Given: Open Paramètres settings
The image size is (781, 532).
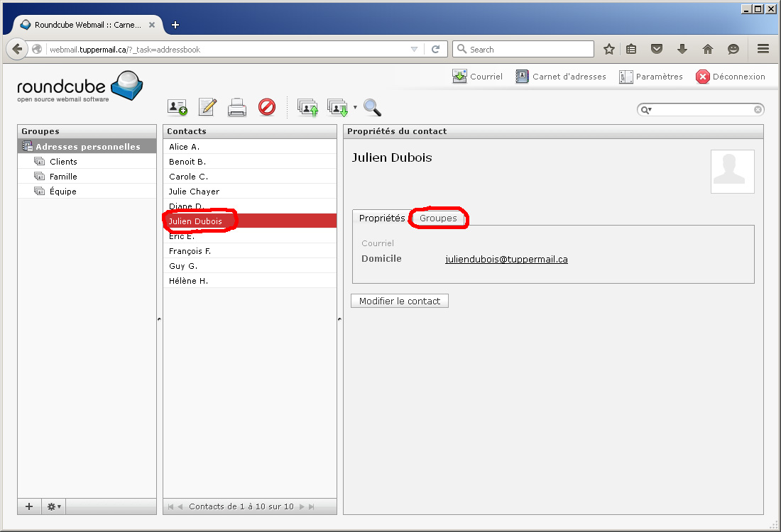Looking at the screenshot, I should click(x=650, y=77).
